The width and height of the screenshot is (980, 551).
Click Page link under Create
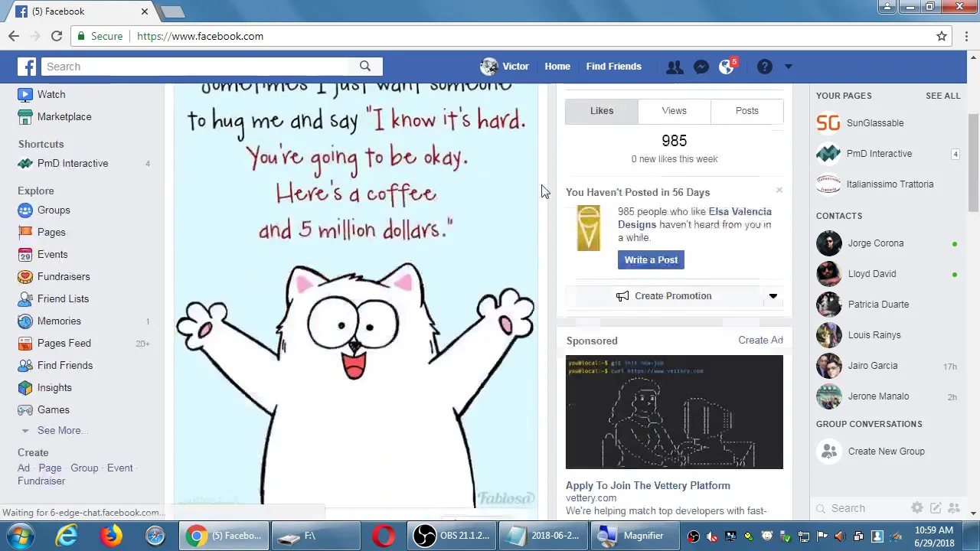click(50, 468)
